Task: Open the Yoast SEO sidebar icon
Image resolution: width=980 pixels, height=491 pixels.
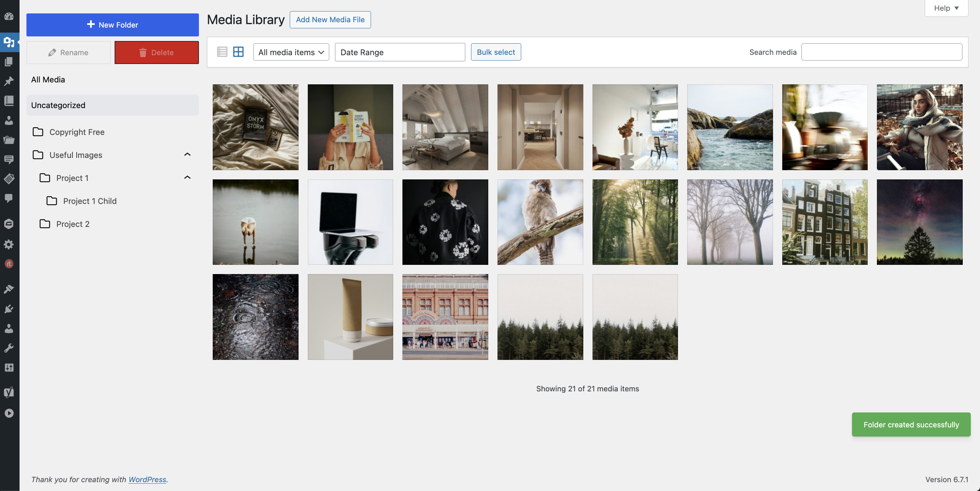Action: tap(9, 392)
